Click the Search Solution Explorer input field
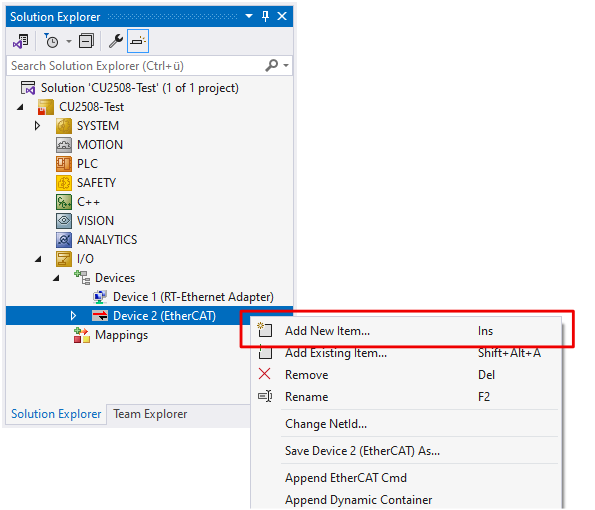This screenshot has width=595, height=510. (x=135, y=66)
